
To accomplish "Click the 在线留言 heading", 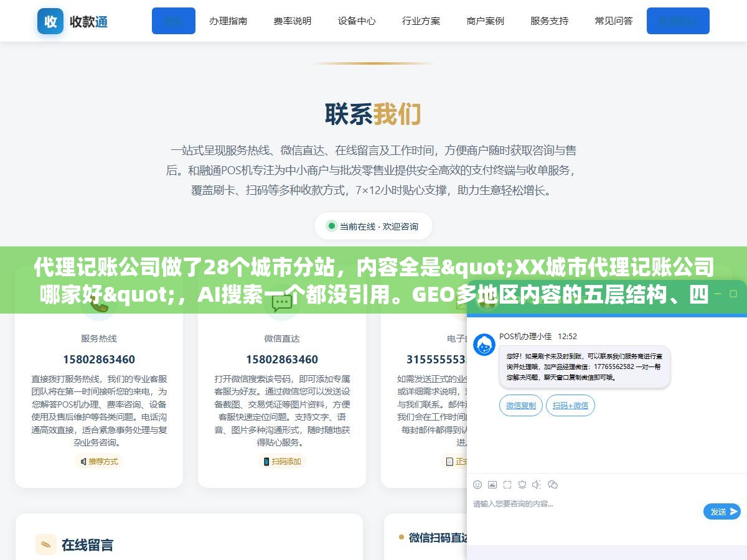I will pyautogui.click(x=87, y=545).
